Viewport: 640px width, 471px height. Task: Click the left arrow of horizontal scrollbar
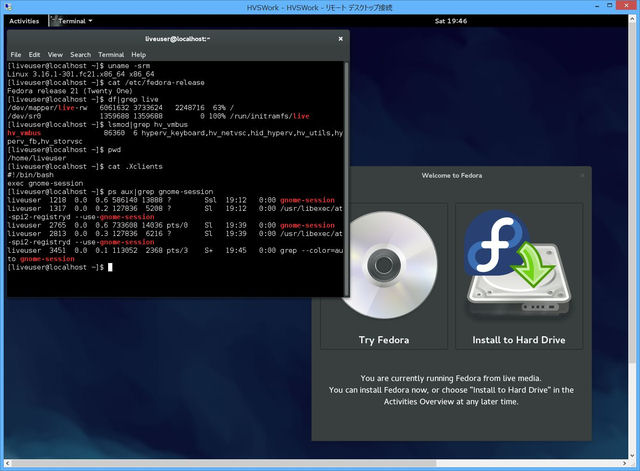[x=8, y=463]
